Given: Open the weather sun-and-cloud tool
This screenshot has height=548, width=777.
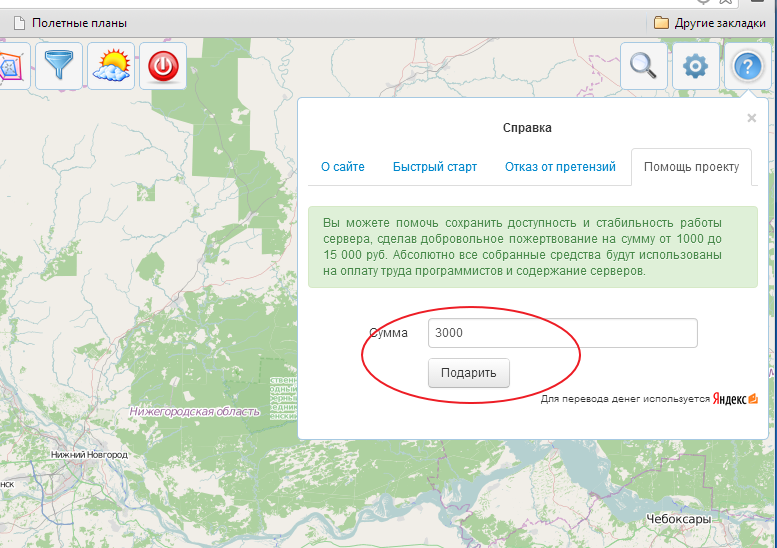Looking at the screenshot, I should click(110, 66).
